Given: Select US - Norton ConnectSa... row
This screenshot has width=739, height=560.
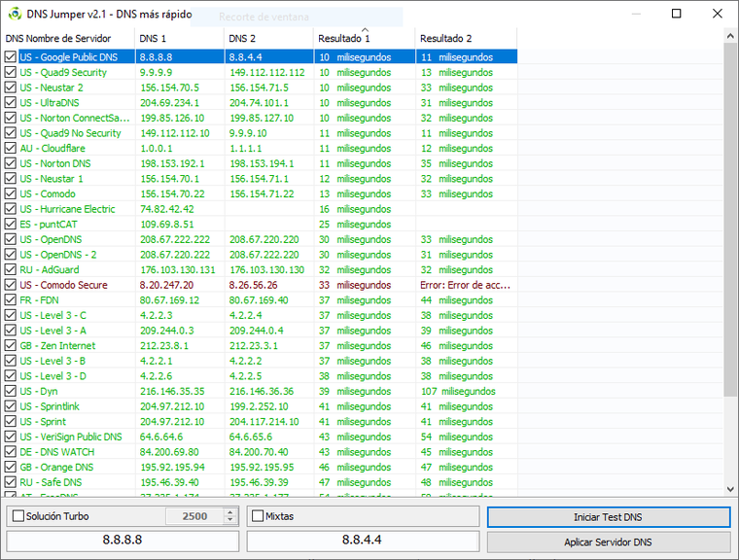Looking at the screenshot, I should point(261,118).
